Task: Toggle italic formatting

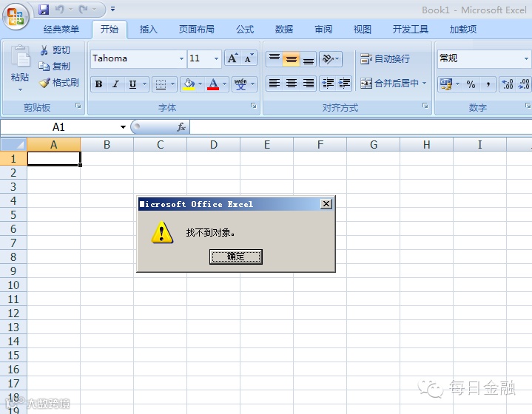Action: coord(115,84)
